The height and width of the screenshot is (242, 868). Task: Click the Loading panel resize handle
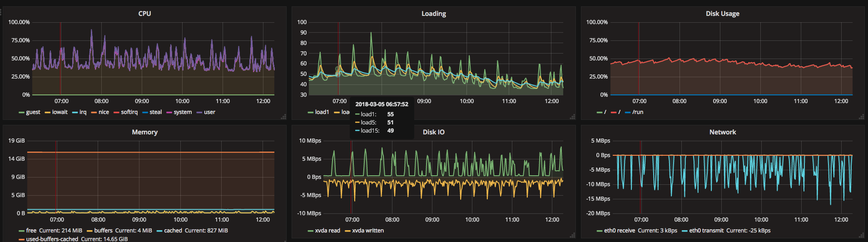[x=572, y=117]
